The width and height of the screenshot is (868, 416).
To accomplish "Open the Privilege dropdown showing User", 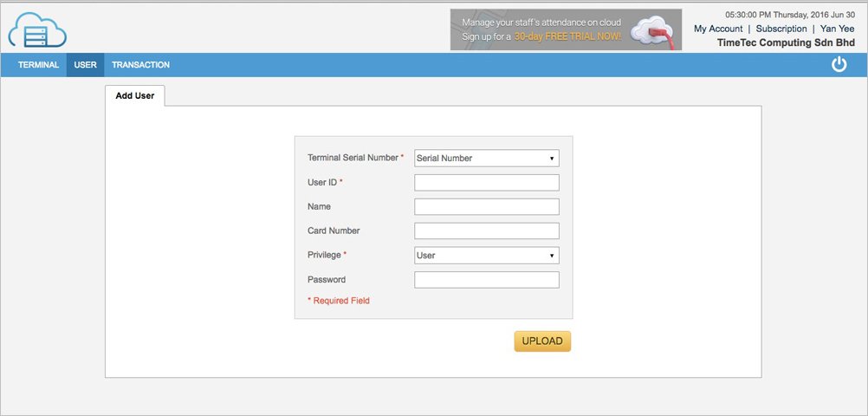I will coord(487,256).
